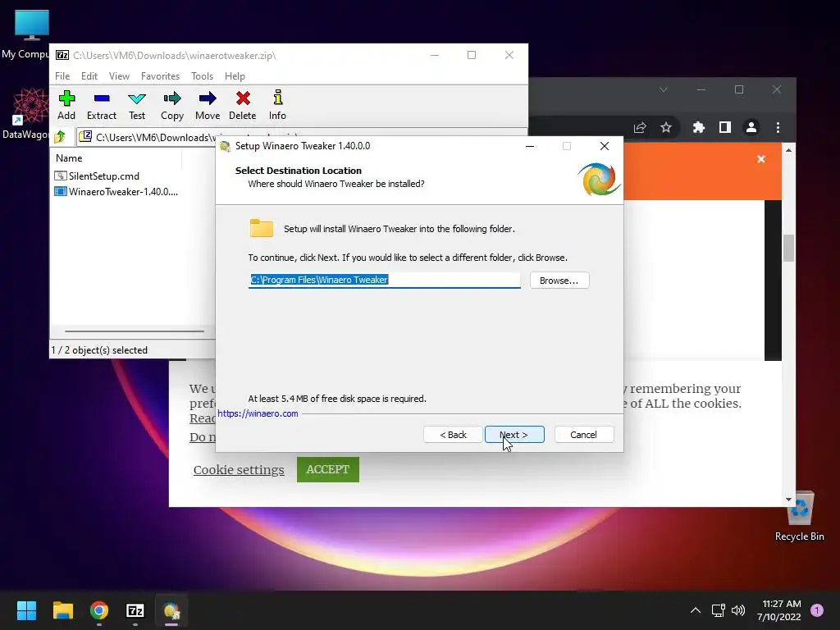Click Back in Winaero setup
The width and height of the screenshot is (840, 630).
[453, 435]
